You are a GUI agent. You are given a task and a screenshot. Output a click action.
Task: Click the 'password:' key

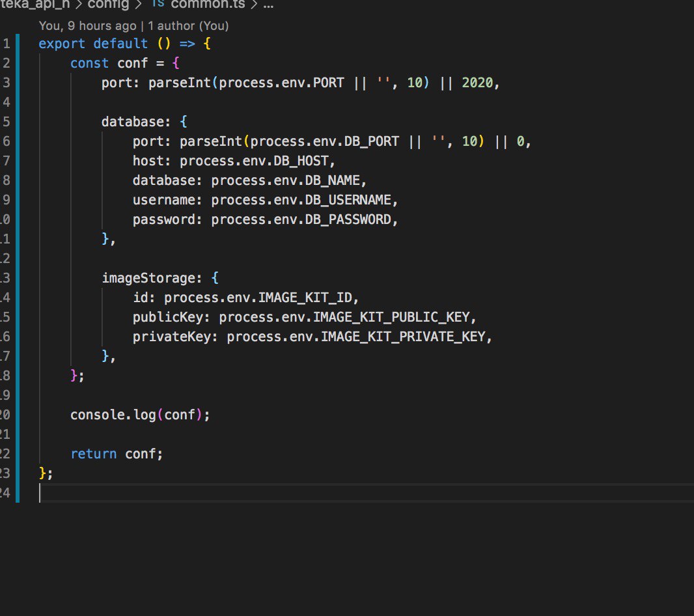coord(167,219)
